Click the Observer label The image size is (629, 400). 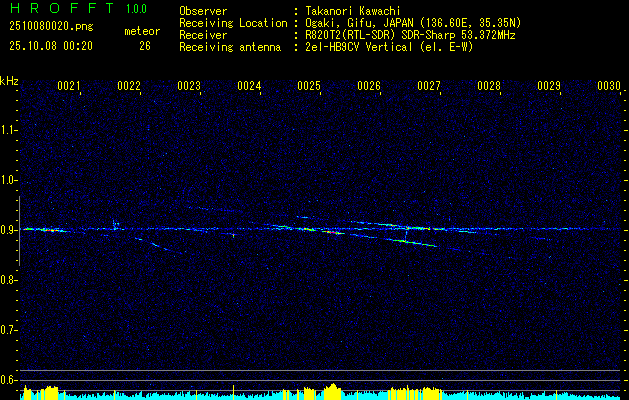pyautogui.click(x=203, y=11)
